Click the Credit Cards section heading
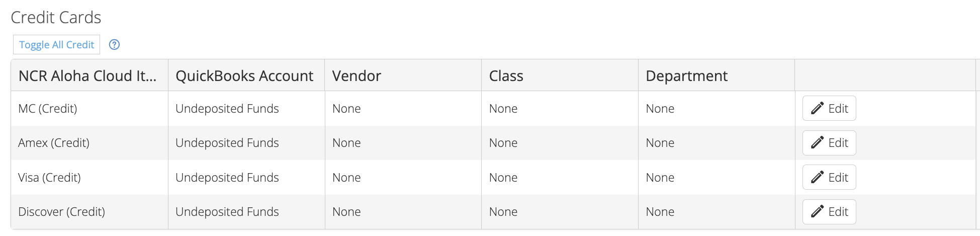 click(x=56, y=18)
